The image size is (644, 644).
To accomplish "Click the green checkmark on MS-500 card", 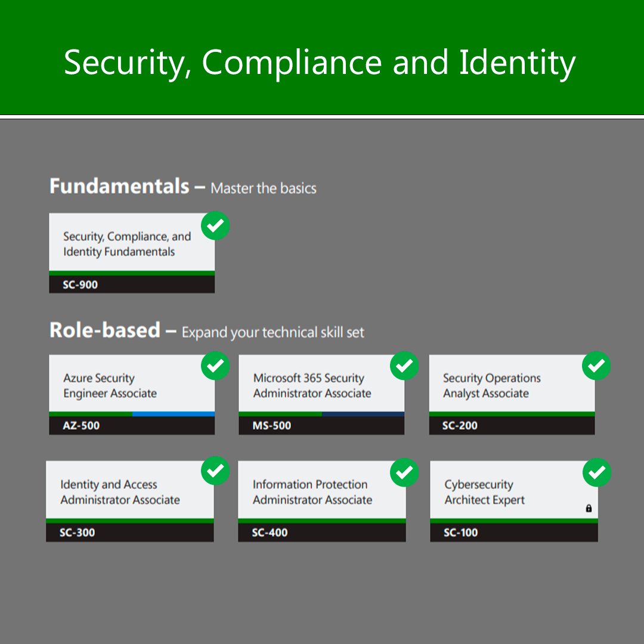I will [x=404, y=366].
